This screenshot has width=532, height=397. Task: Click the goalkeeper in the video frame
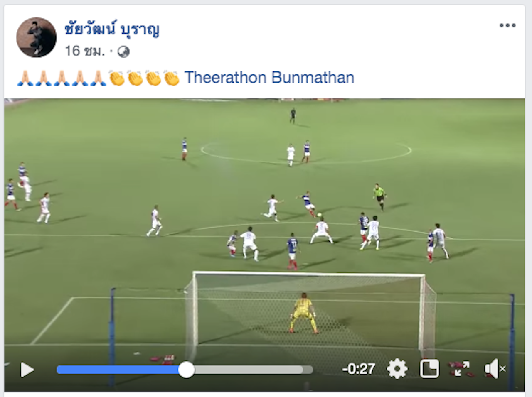click(304, 313)
